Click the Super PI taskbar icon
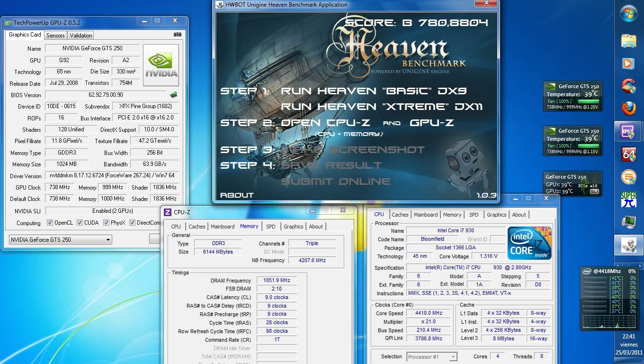The image size is (644, 364). (x=629, y=200)
